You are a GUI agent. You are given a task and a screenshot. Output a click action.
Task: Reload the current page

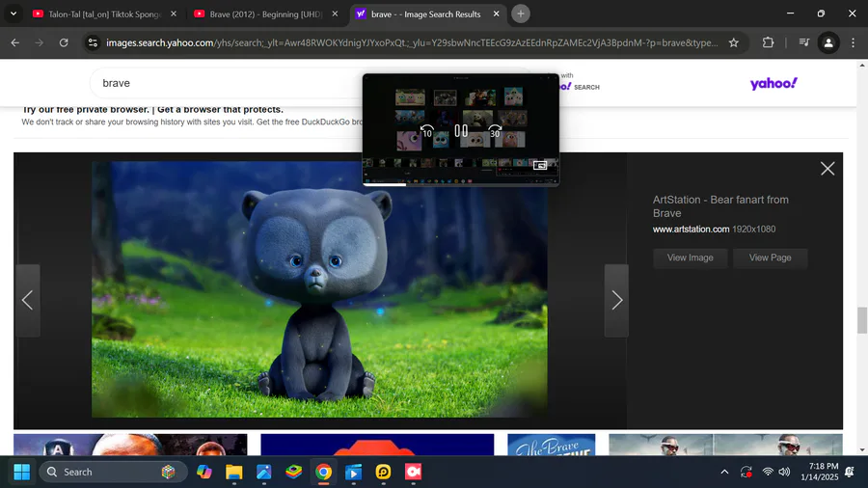click(64, 42)
